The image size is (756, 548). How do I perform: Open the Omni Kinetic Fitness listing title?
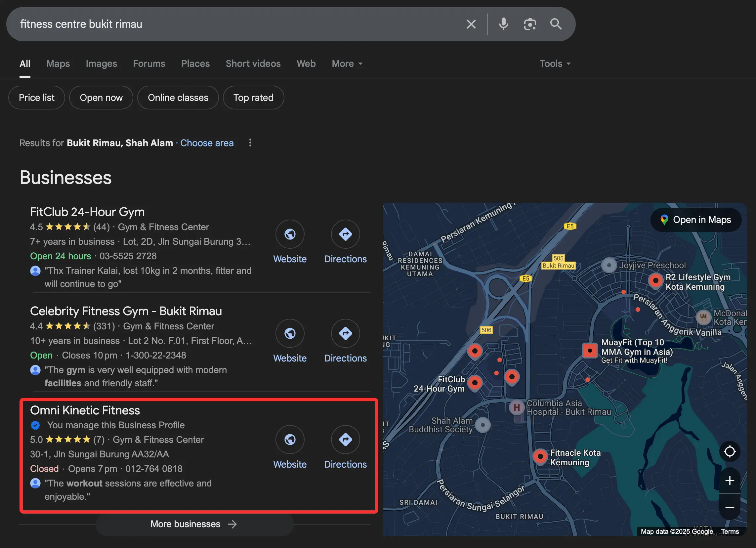pyautogui.click(x=85, y=410)
